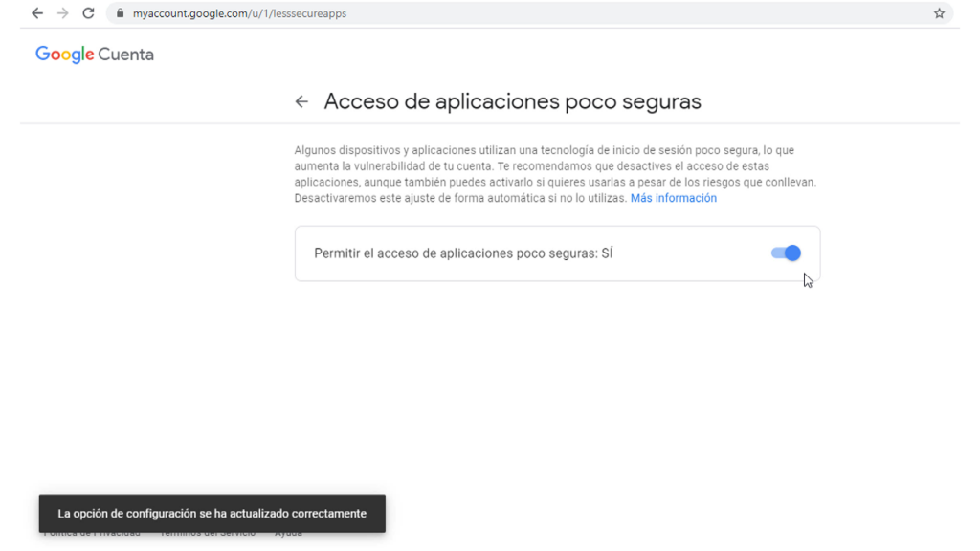Click the 'Permitir el acceso de aplicaciones' label
The width and height of the screenshot is (980, 551).
[455, 253]
